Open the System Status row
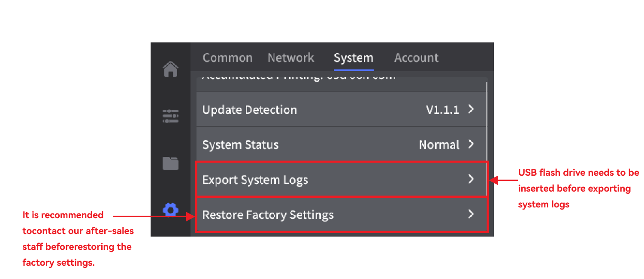The height and width of the screenshot is (279, 644). coord(341,144)
